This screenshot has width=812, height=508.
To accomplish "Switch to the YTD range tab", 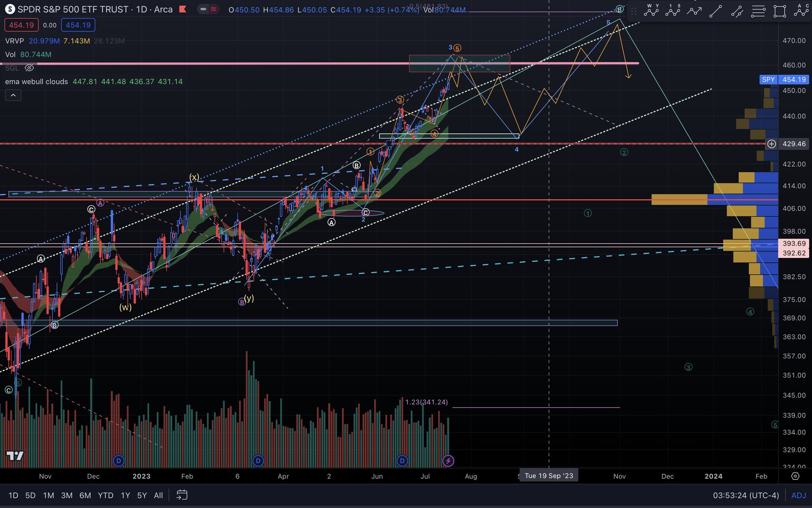I will (105, 495).
